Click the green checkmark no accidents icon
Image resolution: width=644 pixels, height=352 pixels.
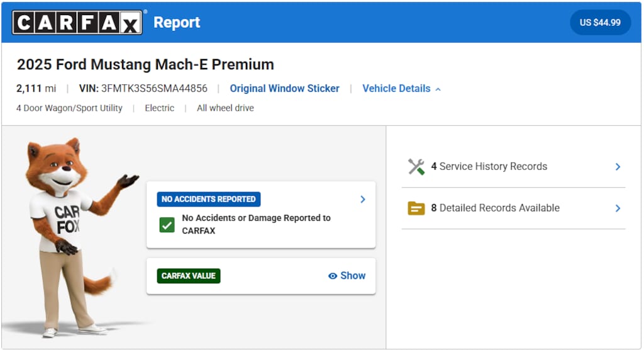[167, 225]
